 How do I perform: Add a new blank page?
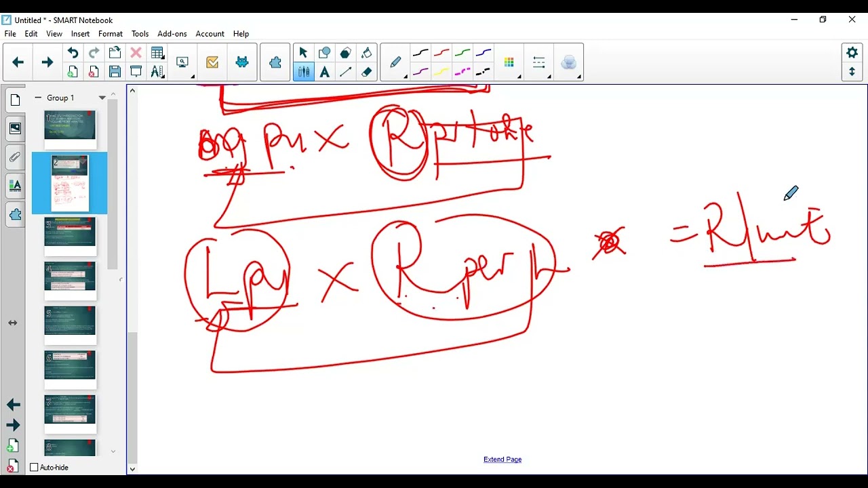tap(73, 72)
